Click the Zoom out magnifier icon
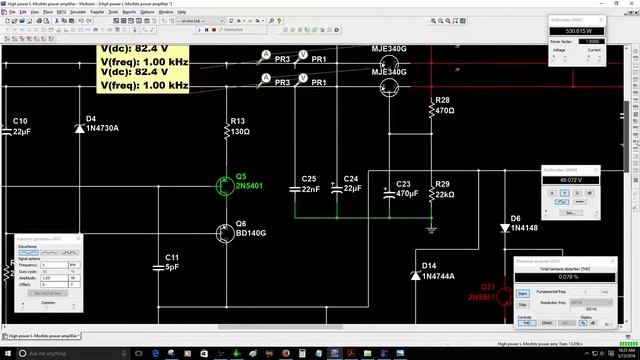The image size is (640, 360). tap(440, 21)
